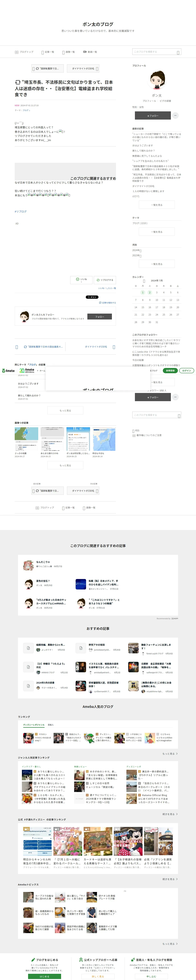The width and height of the screenshot is (196, 980).
Task: Click top sidebar ＋フォロー button
Action: tap(153, 115)
